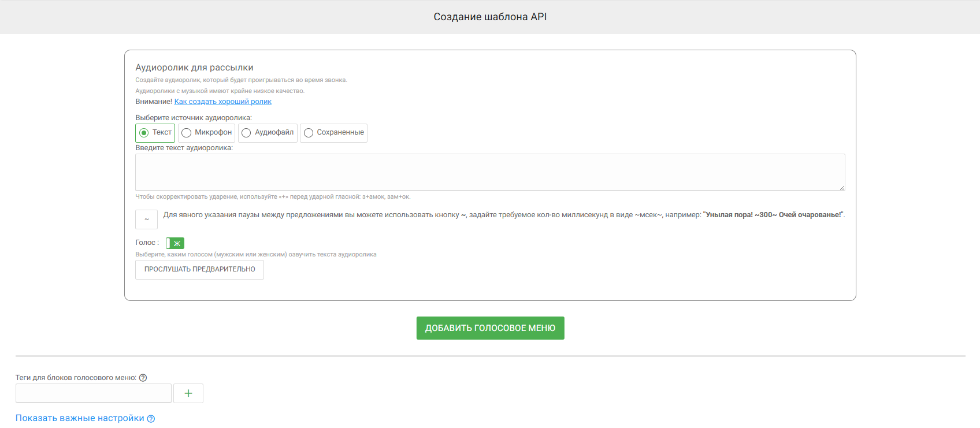Click ПРОСЛУШАТЬ ПРЕДВАРИТЕЛЬНО preview button
980x428 pixels.
199,270
